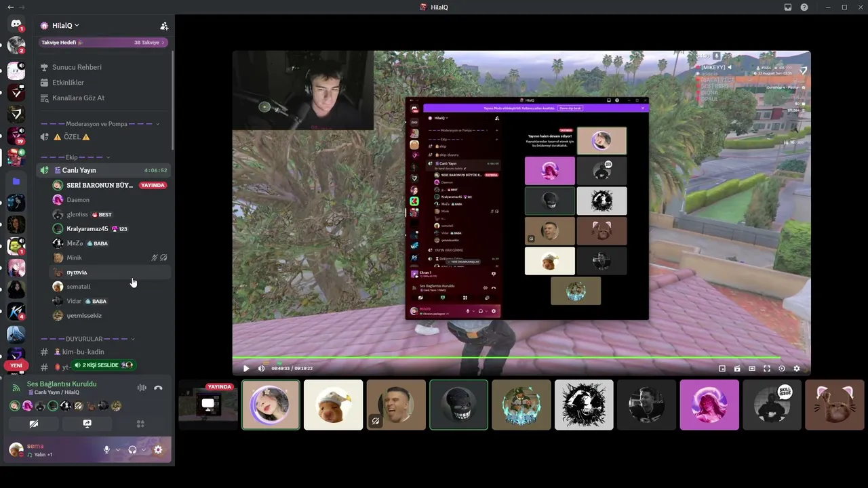Click the Ses Bağlantısı Kuruldu status text
The height and width of the screenshot is (488, 868).
[62, 384]
